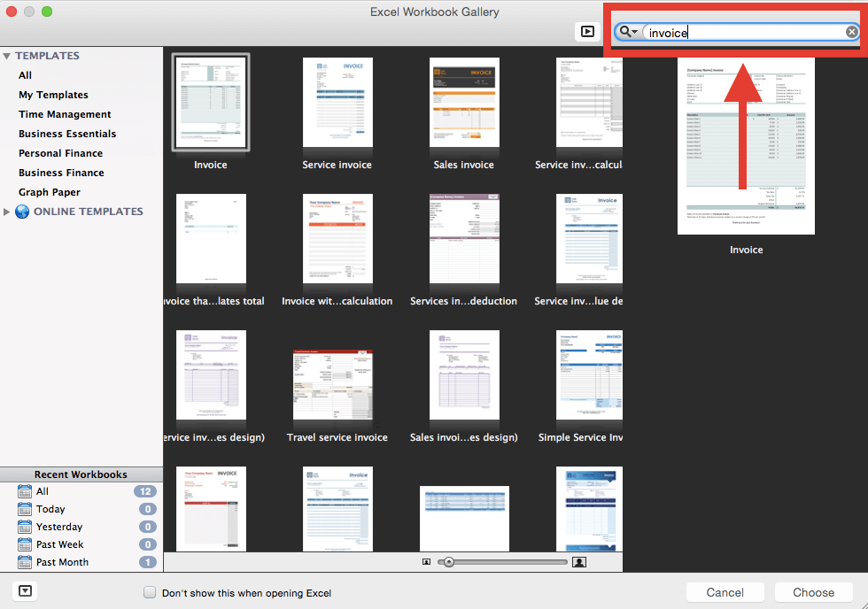Image resolution: width=868 pixels, height=609 pixels.
Task: Click the calendar icon beside Today
Action: pyautogui.click(x=25, y=509)
